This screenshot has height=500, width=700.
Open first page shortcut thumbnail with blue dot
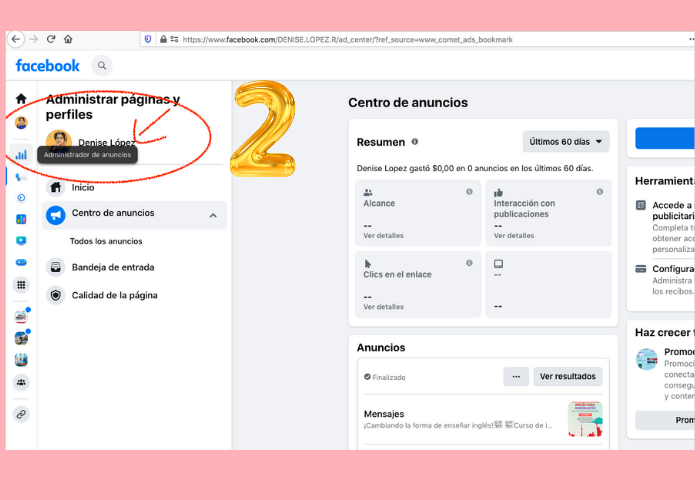coord(21,317)
